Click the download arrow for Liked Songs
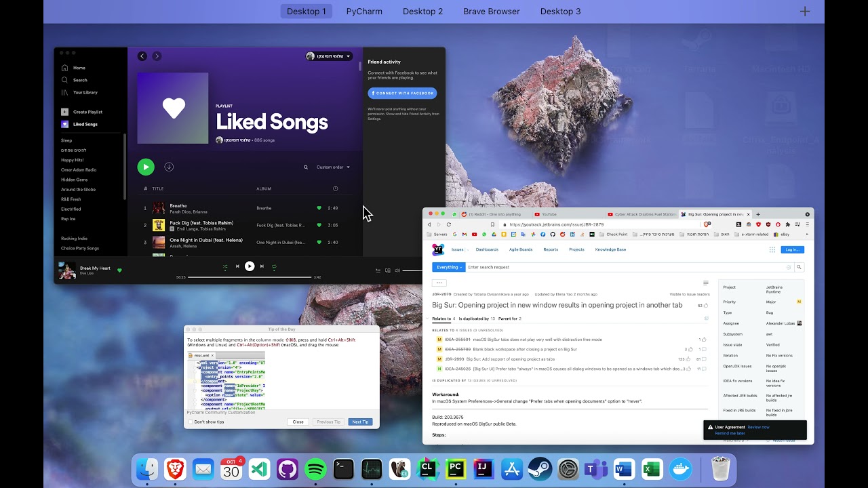Image resolution: width=868 pixels, height=488 pixels. coord(169,167)
